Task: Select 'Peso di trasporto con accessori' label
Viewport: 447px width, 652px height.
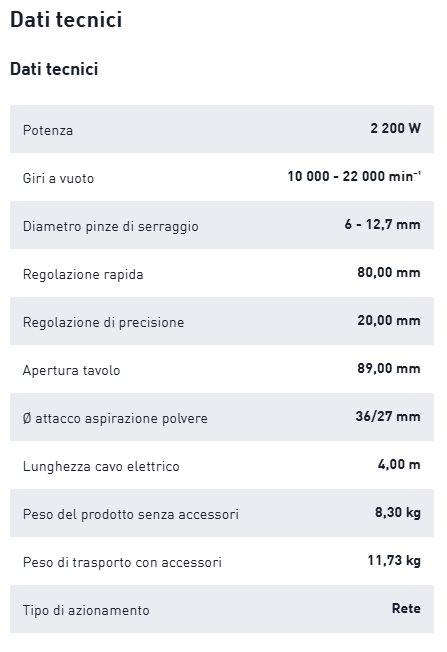Action: coord(122,563)
